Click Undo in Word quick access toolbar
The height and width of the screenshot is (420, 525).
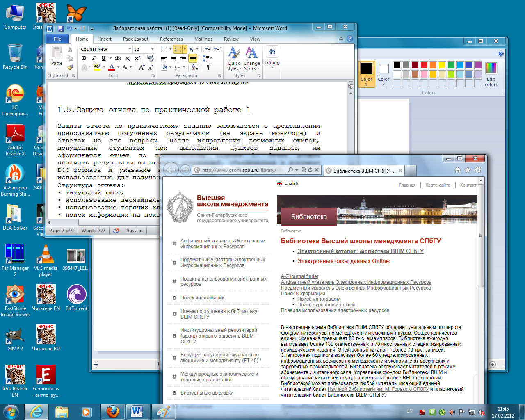click(70, 29)
